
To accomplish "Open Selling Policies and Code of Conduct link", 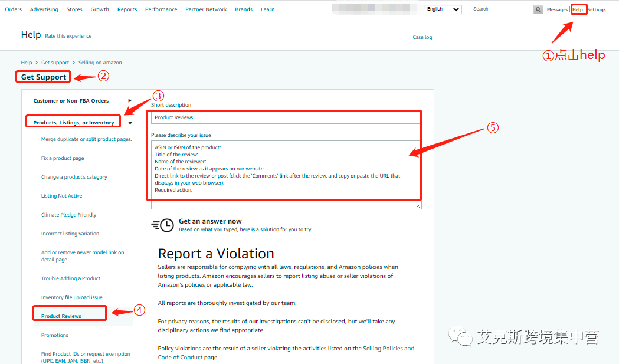I will [x=286, y=353].
